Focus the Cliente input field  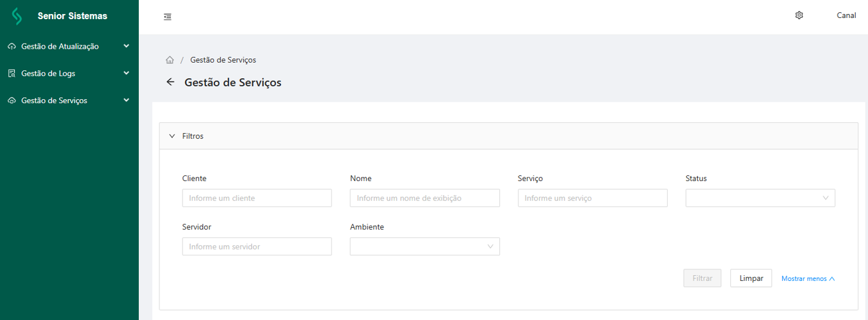pyautogui.click(x=257, y=198)
